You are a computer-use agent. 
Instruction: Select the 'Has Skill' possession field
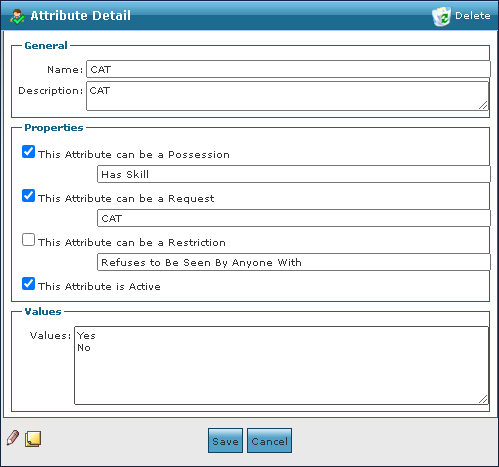(294, 174)
